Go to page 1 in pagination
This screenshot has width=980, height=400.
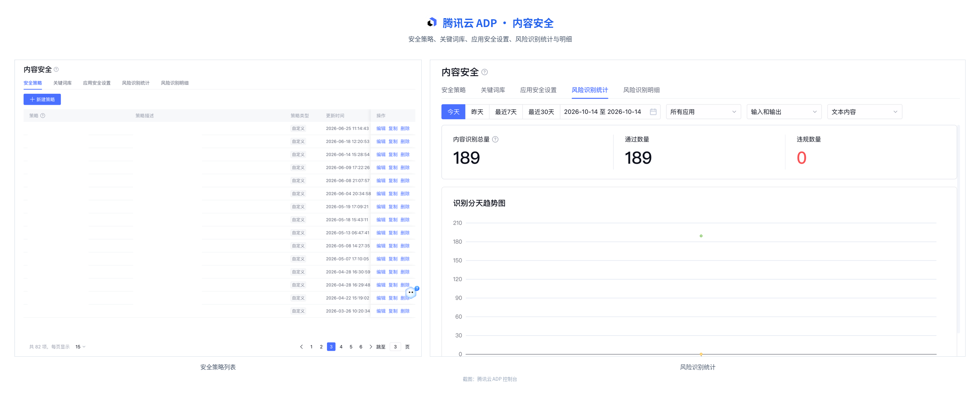point(311,347)
